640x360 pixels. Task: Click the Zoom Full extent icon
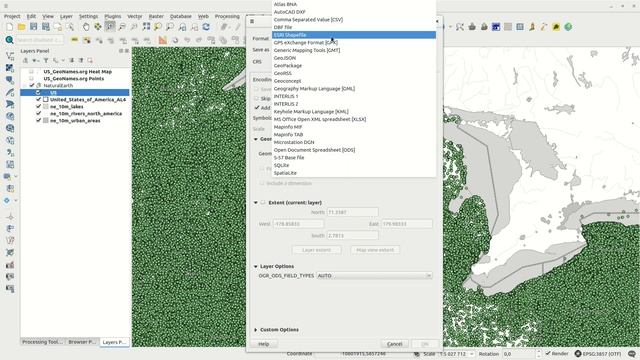pos(146,27)
